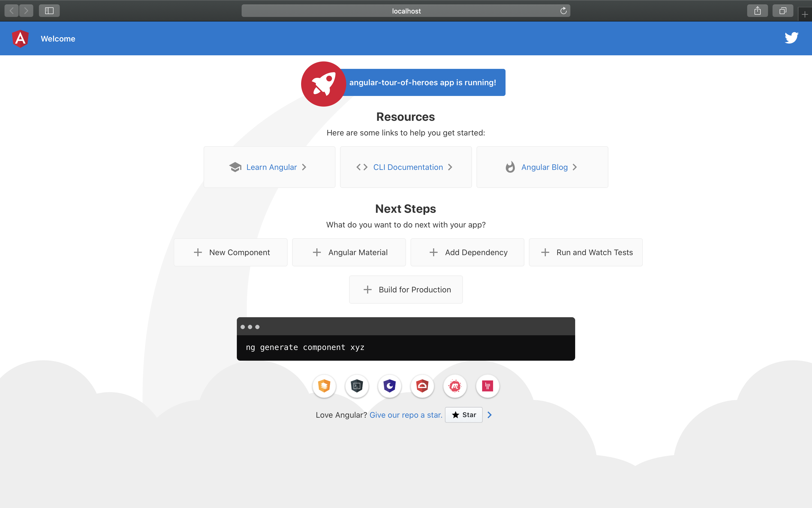Click the plus icon on Run and Watch Tests

pos(545,252)
